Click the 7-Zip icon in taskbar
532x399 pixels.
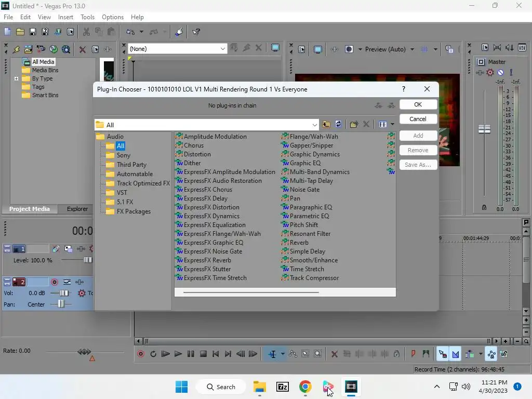(282, 387)
